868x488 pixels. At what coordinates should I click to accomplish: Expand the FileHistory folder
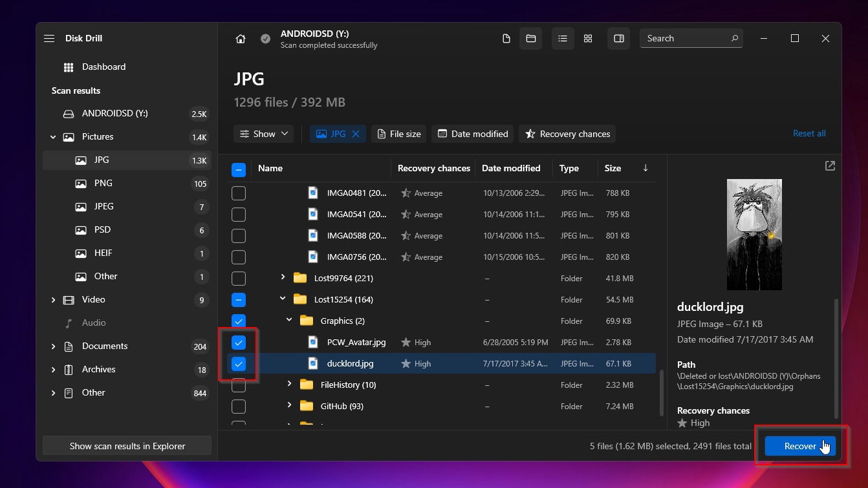point(289,384)
